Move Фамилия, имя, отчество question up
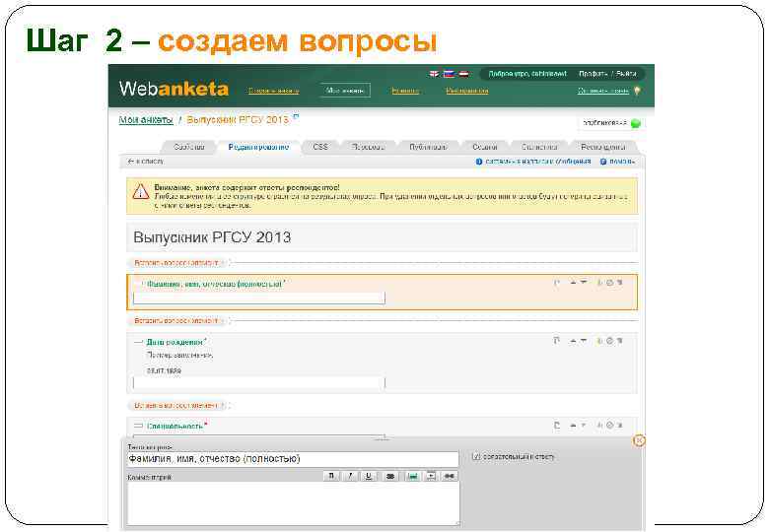 pos(573,283)
